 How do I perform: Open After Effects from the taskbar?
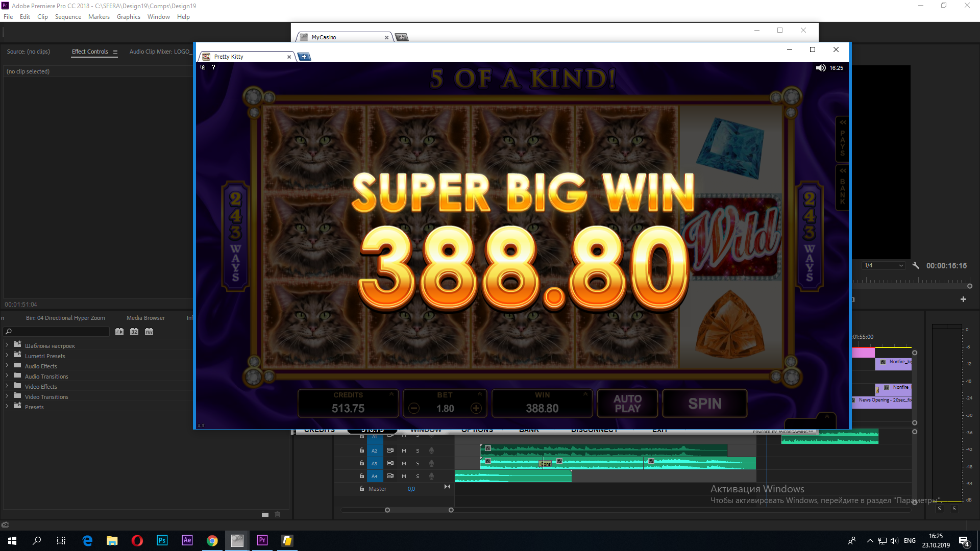pyautogui.click(x=187, y=540)
